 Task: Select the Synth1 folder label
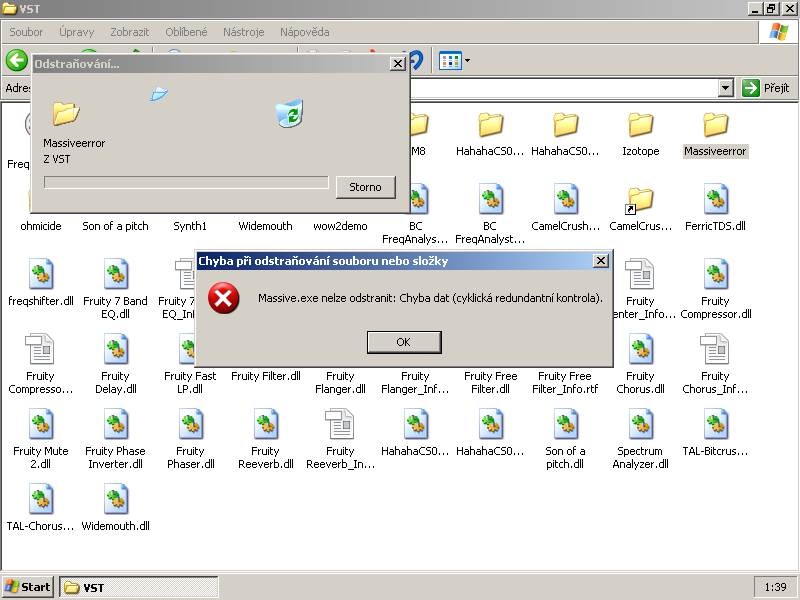(x=190, y=226)
